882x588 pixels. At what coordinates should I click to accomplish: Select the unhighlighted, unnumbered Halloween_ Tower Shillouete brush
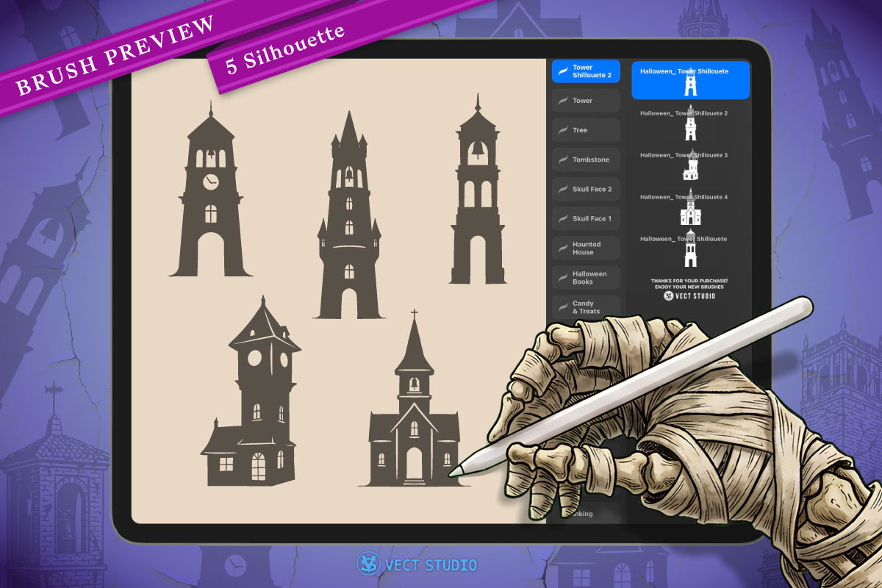[690, 249]
